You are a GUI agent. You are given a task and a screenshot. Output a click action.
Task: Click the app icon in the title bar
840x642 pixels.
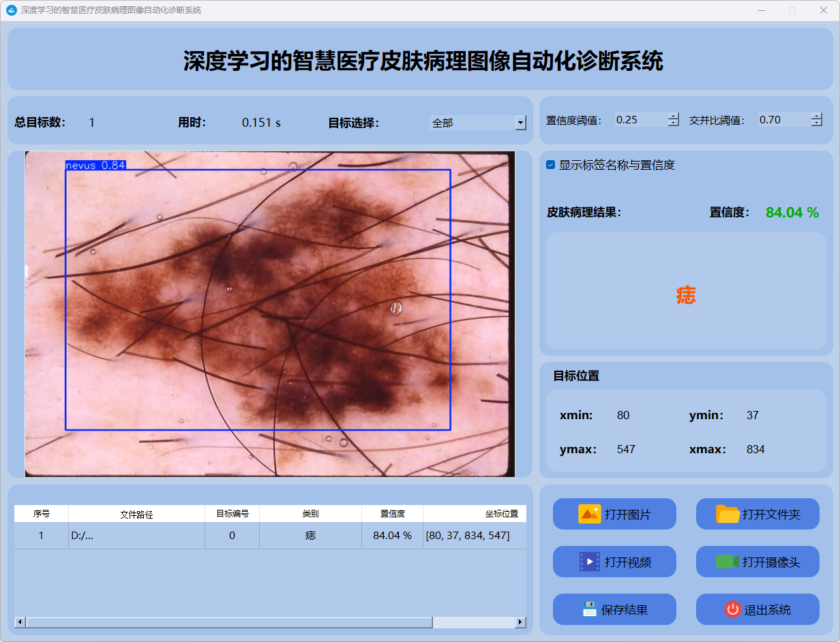click(12, 10)
